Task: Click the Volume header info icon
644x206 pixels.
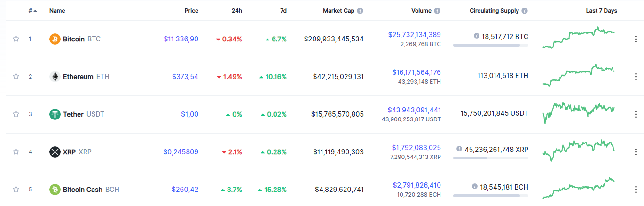Action: click(x=437, y=11)
